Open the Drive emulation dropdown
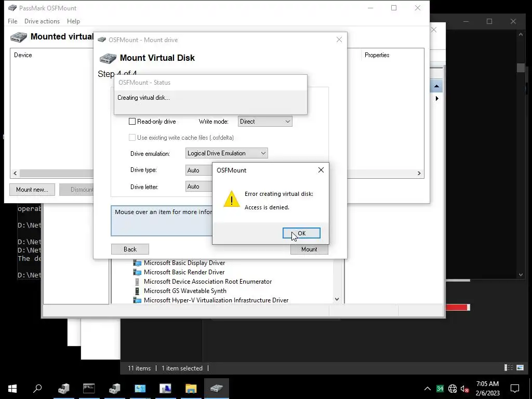This screenshot has height=399, width=532. pyautogui.click(x=227, y=153)
